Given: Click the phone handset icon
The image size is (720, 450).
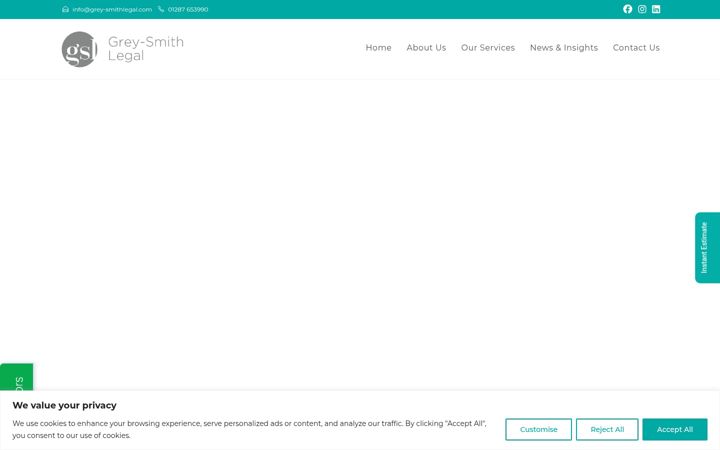Looking at the screenshot, I should tap(161, 9).
